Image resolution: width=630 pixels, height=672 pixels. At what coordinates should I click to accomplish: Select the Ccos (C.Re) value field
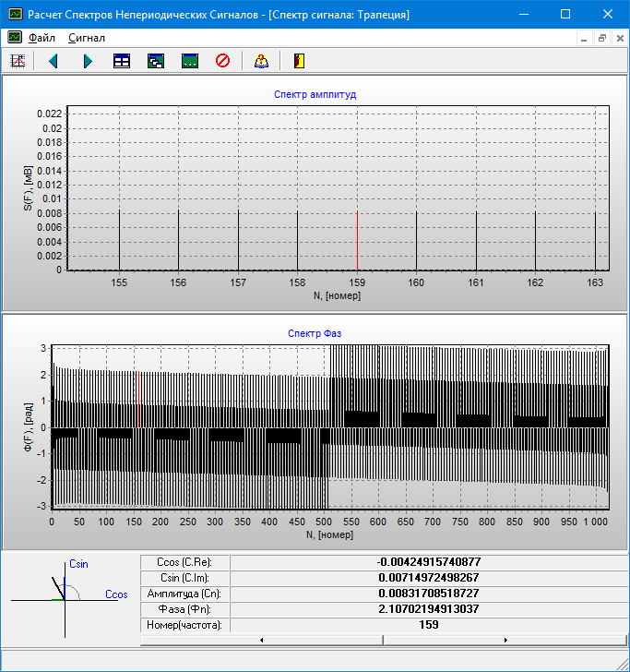428,562
